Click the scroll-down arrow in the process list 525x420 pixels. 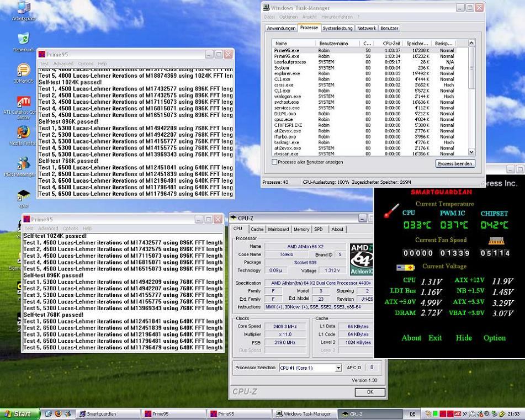(x=471, y=152)
